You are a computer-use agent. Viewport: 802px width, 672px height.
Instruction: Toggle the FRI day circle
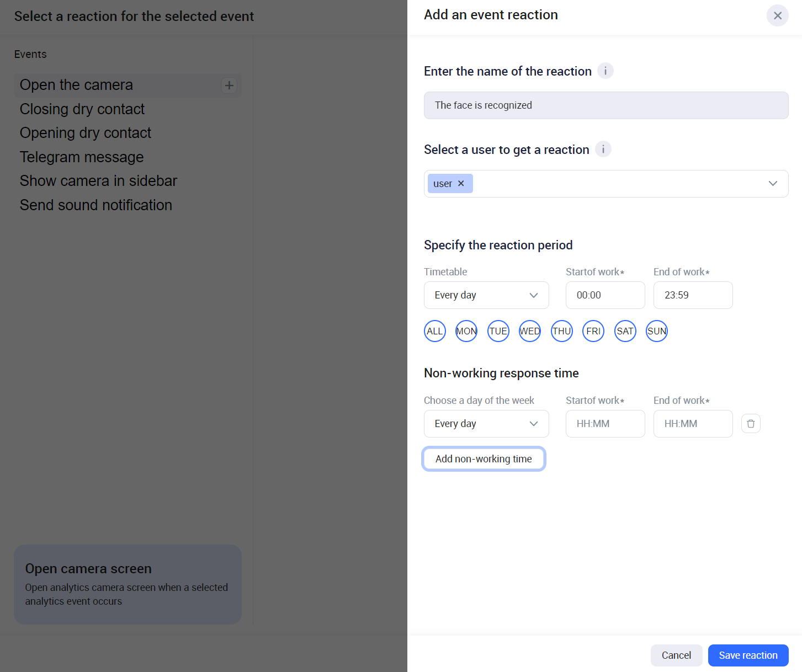(x=593, y=331)
